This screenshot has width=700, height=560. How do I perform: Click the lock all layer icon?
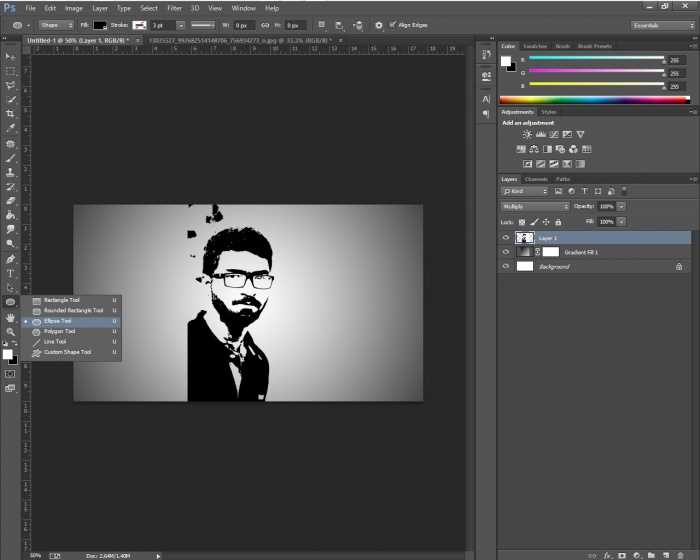560,220
